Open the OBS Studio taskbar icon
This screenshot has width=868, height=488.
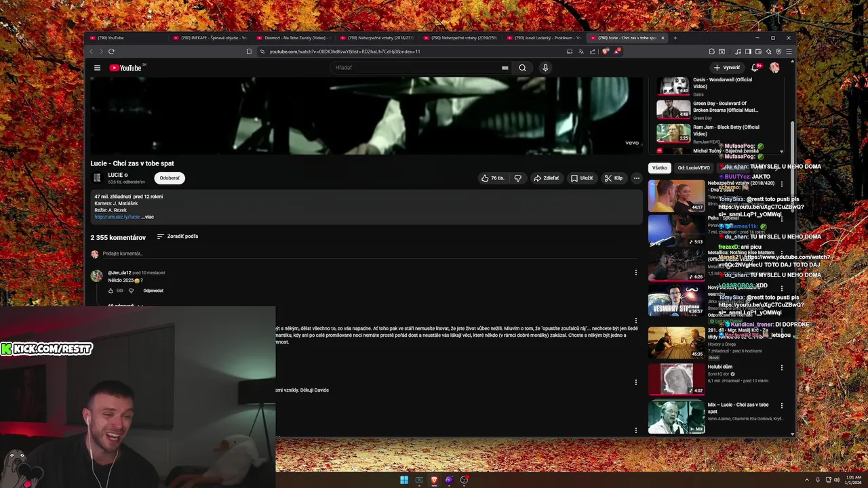click(464, 480)
